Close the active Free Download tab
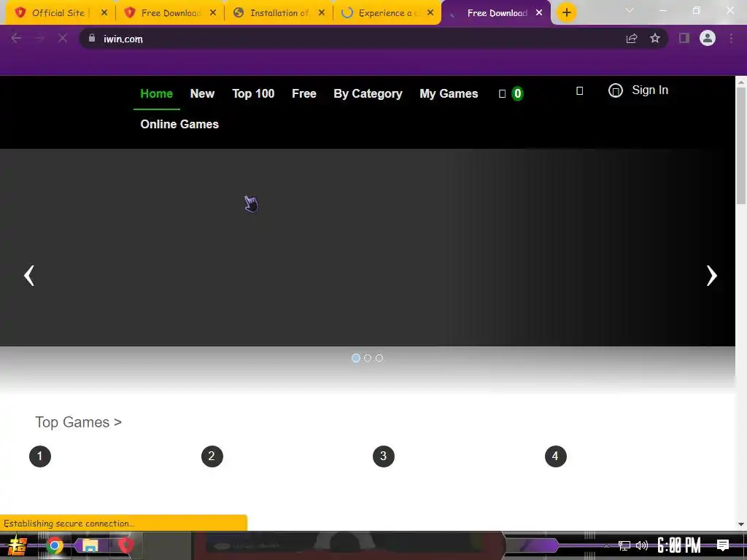The width and height of the screenshot is (747, 560). [539, 13]
